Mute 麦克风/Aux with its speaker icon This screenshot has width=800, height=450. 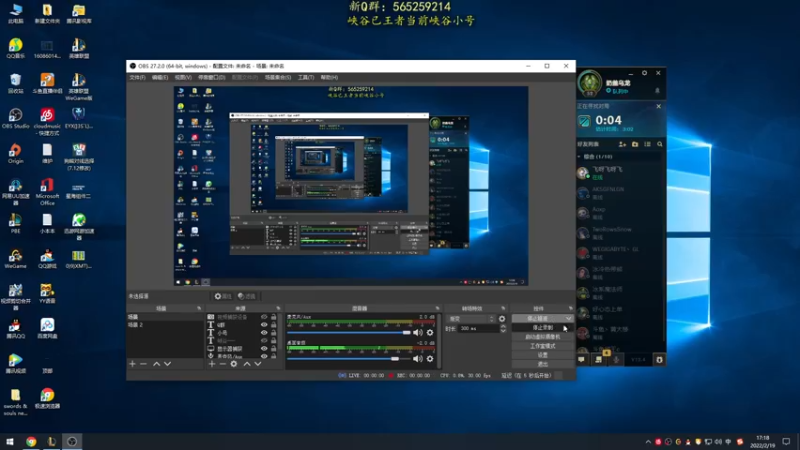(x=418, y=333)
